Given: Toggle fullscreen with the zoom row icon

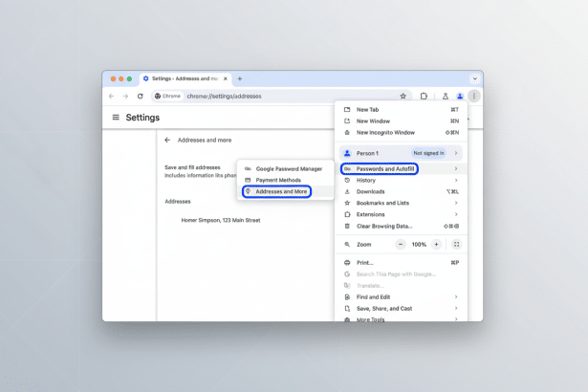Looking at the screenshot, I should click(x=456, y=245).
